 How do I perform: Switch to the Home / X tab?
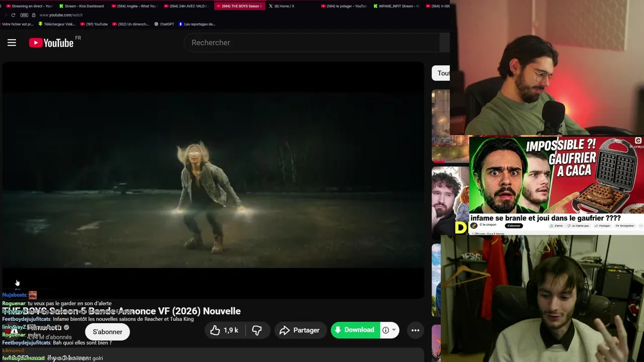[x=286, y=6]
